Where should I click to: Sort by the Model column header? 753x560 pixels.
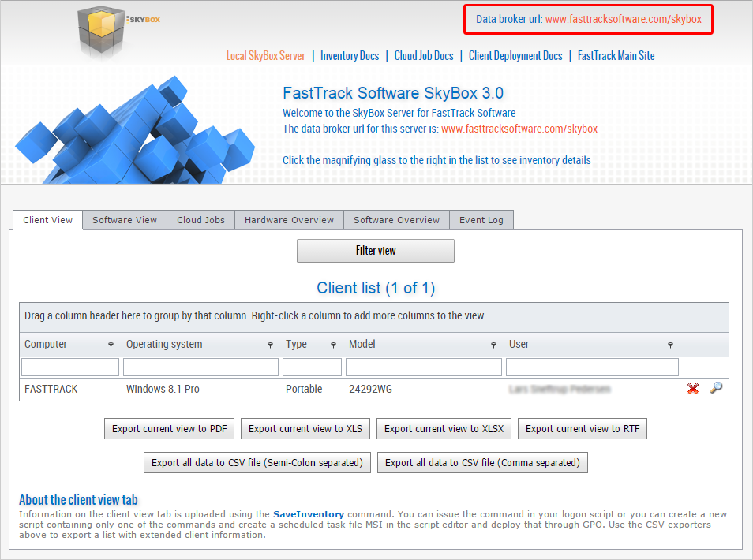point(362,344)
